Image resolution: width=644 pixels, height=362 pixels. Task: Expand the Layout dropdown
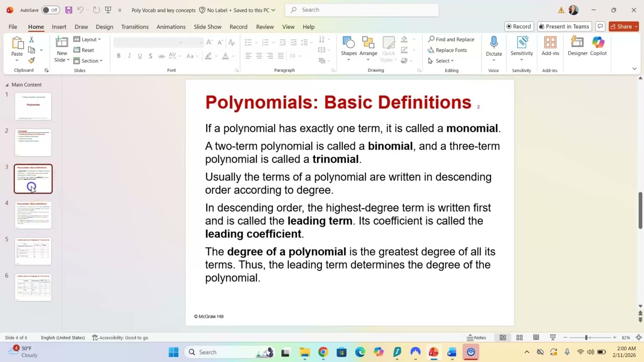tap(88, 39)
